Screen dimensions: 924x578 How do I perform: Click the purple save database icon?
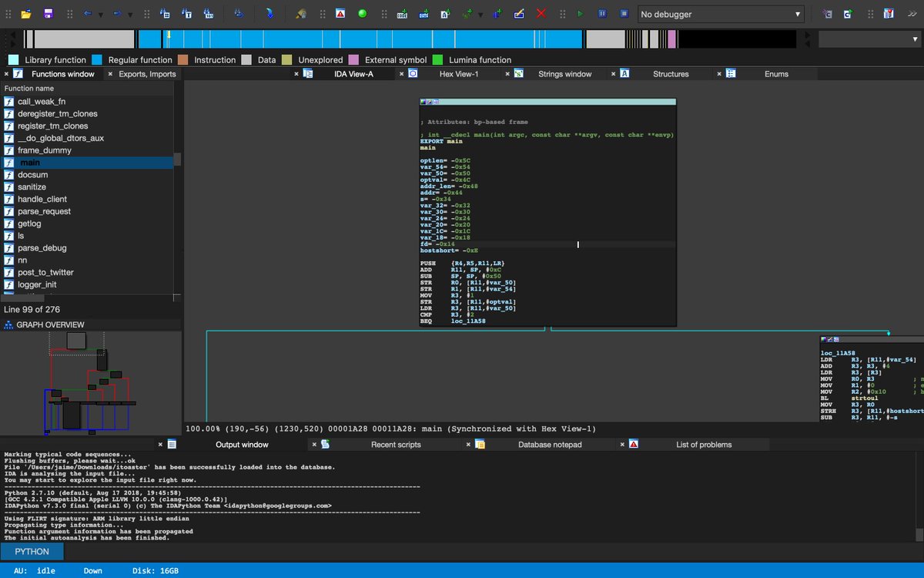point(49,14)
